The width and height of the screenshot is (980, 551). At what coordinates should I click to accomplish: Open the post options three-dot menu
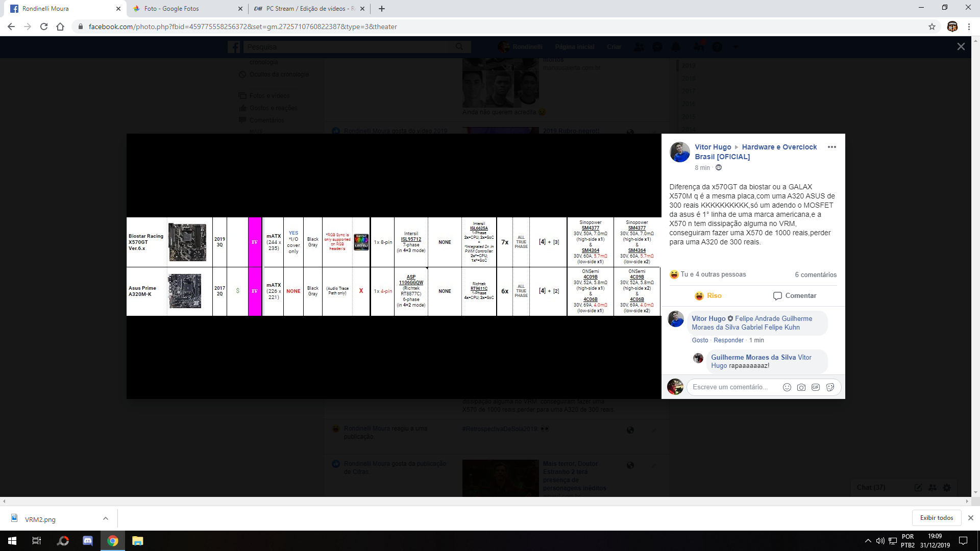point(832,147)
